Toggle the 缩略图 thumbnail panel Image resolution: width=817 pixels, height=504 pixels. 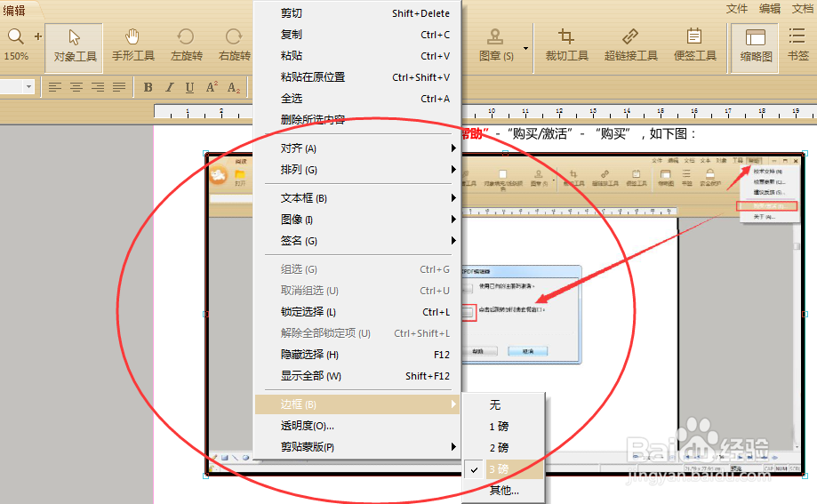point(755,47)
